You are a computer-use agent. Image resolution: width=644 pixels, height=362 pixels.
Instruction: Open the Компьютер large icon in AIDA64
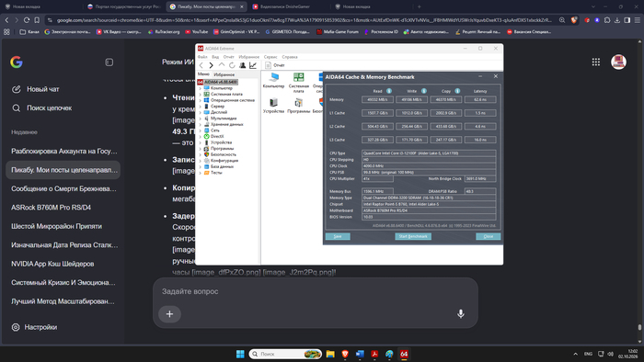tap(273, 80)
